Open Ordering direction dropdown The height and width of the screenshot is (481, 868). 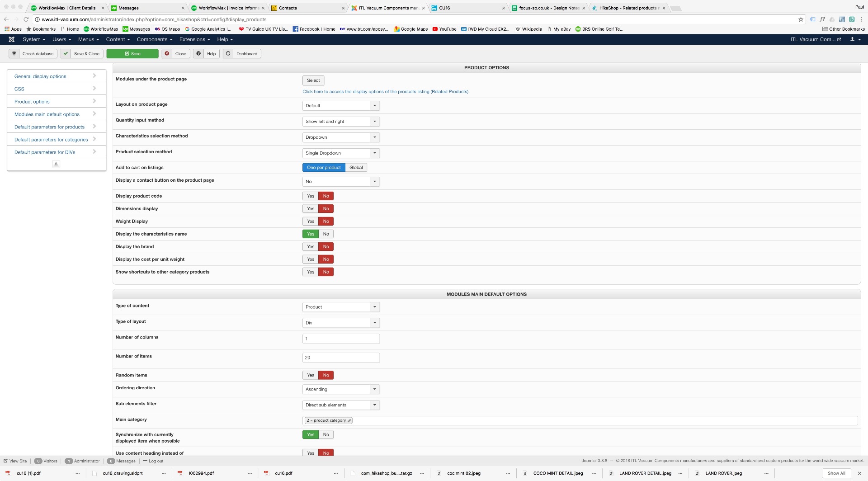tap(341, 389)
